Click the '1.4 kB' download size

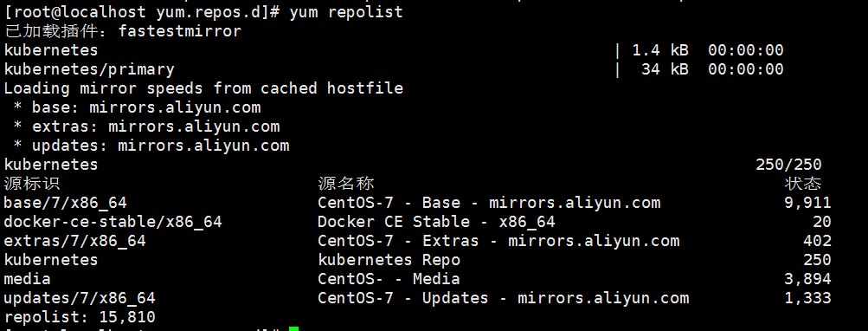point(659,50)
